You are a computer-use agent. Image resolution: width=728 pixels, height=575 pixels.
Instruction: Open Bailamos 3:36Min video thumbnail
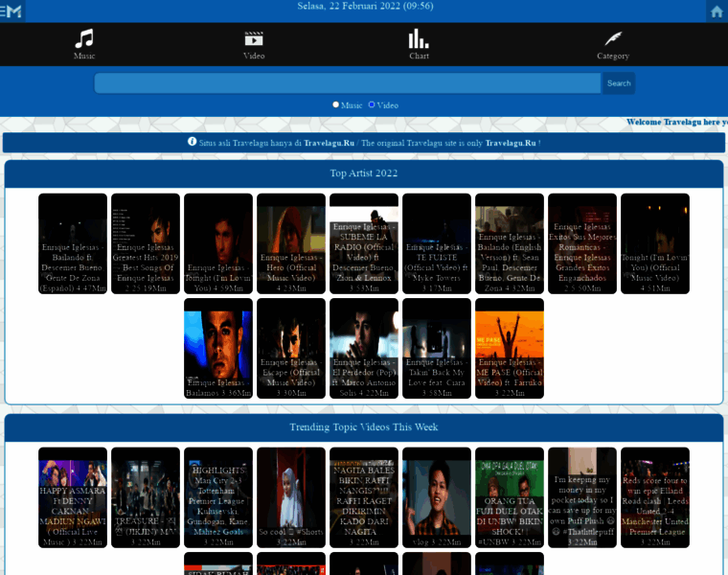(218, 348)
